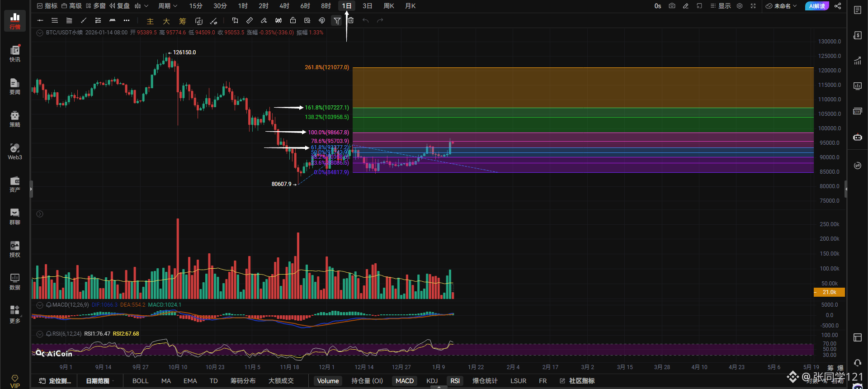
Task: Click the 21.0k volume label on axis
Action: (x=829, y=292)
